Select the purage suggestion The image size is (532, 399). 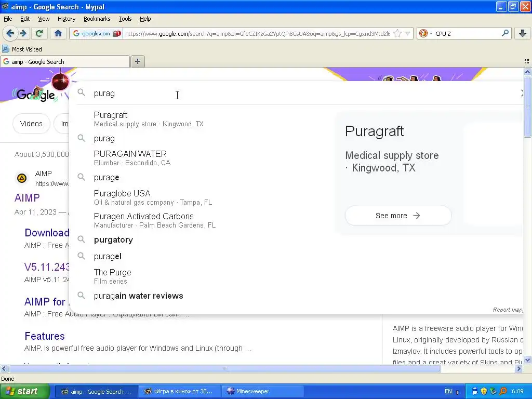point(204,178)
